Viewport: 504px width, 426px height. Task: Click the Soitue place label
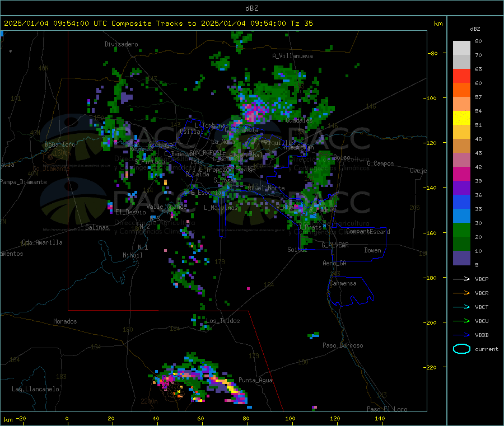[297, 250]
